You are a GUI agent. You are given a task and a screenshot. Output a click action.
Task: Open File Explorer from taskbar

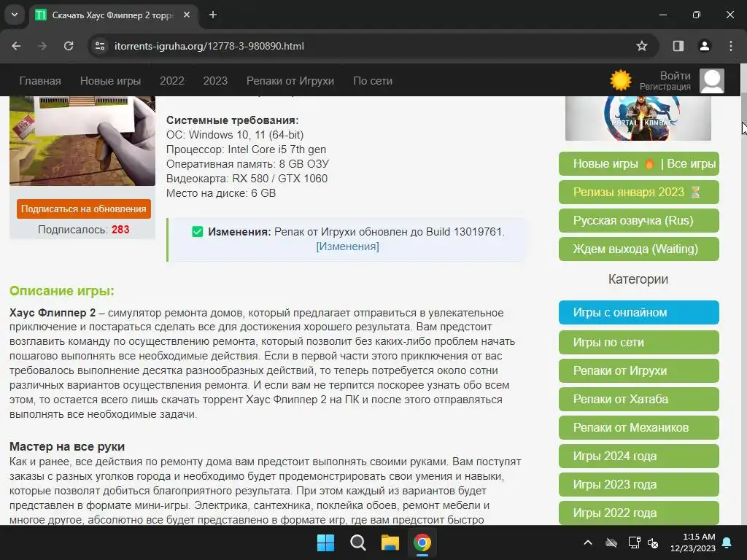[x=390, y=542]
